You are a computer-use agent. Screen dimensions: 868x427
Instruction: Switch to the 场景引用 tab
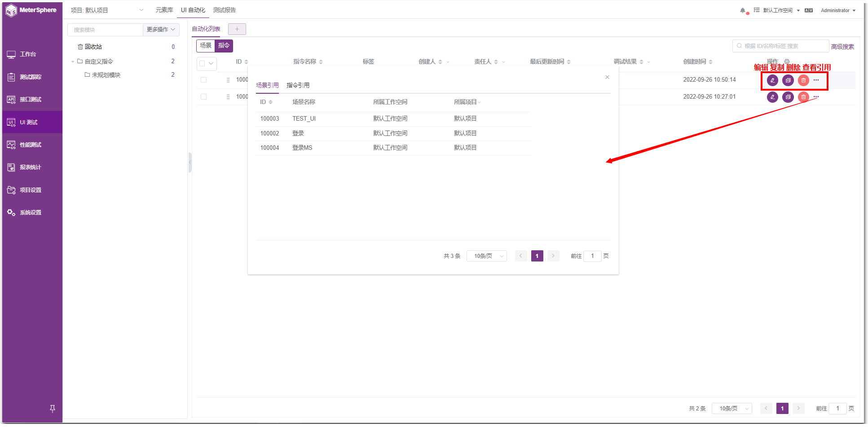pyautogui.click(x=268, y=85)
